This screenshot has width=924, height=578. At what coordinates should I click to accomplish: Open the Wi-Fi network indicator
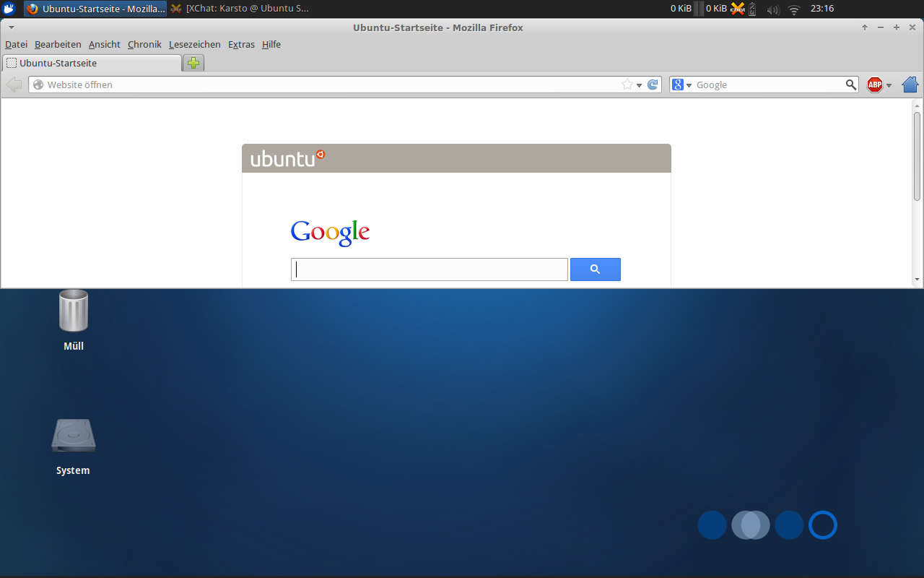pos(794,9)
